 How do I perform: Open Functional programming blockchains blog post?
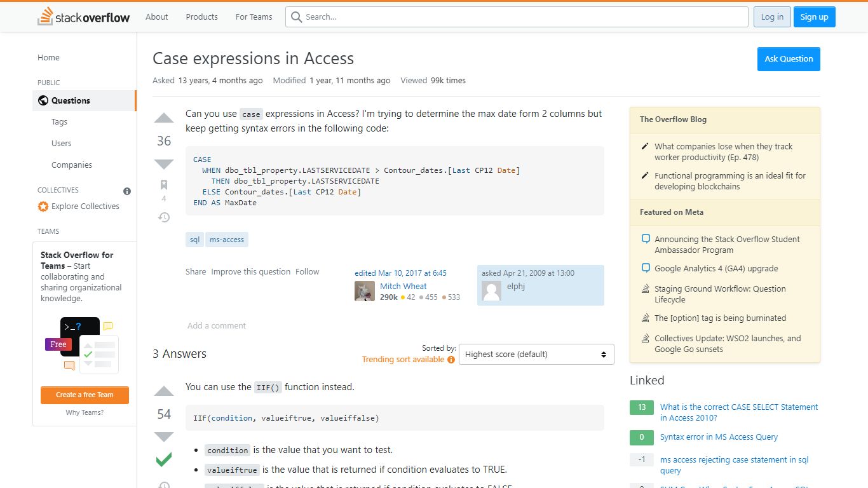[730, 181]
